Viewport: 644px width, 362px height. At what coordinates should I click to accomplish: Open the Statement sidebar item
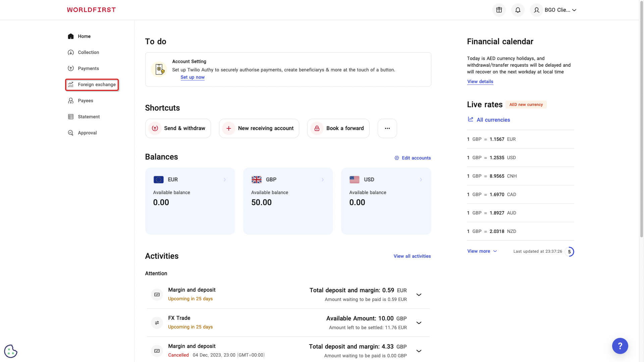[x=89, y=117]
